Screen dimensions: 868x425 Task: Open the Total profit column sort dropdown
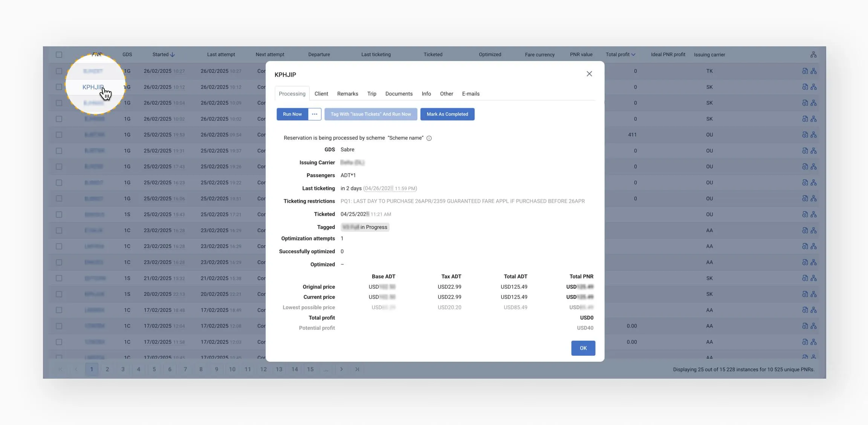tap(634, 54)
